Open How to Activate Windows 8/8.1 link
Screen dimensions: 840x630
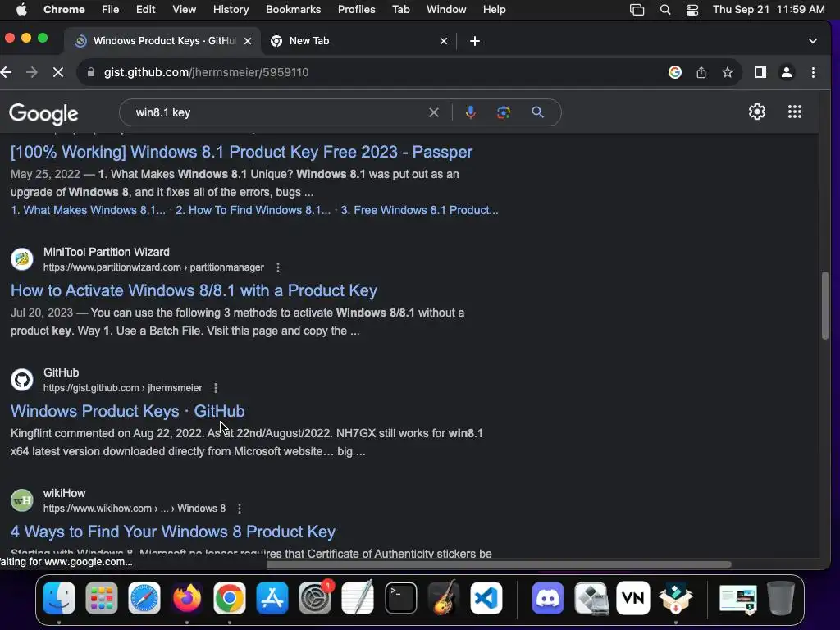coord(194,290)
